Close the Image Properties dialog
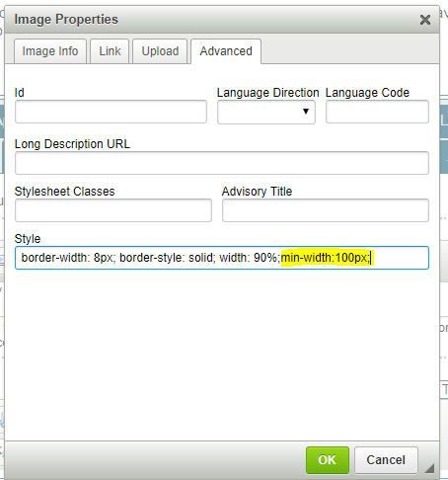The height and width of the screenshot is (480, 448). point(425,20)
